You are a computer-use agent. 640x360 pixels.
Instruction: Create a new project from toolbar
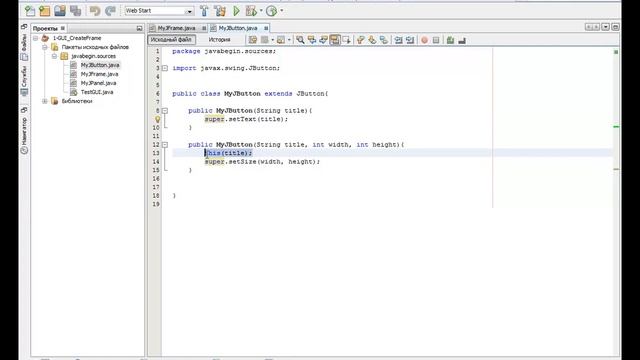pyautogui.click(x=44, y=11)
